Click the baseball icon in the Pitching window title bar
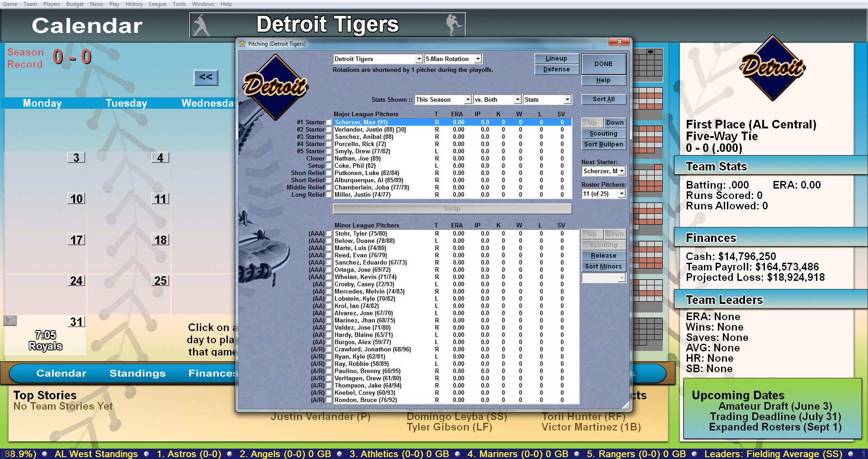The image size is (868, 459). 243,44
